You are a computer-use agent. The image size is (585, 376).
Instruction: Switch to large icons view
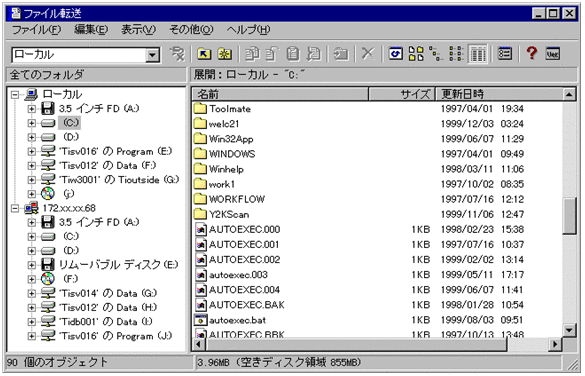[x=416, y=54]
